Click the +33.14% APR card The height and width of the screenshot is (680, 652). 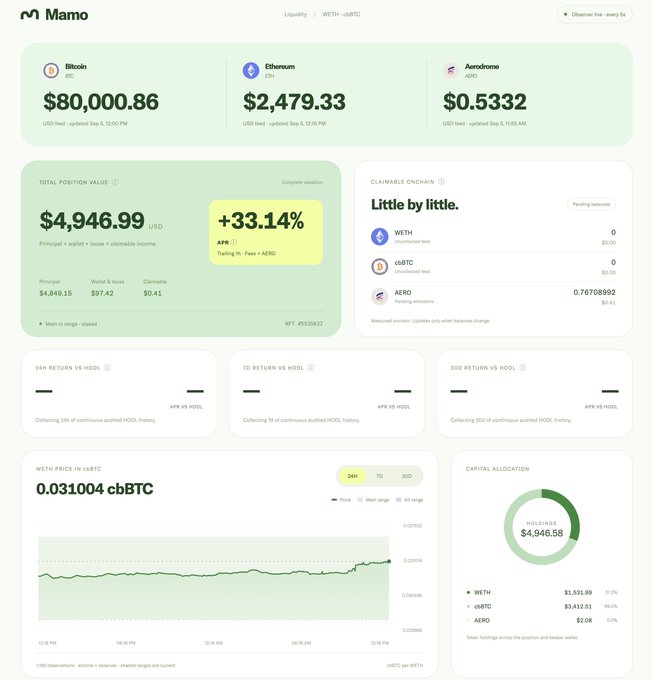coord(266,232)
